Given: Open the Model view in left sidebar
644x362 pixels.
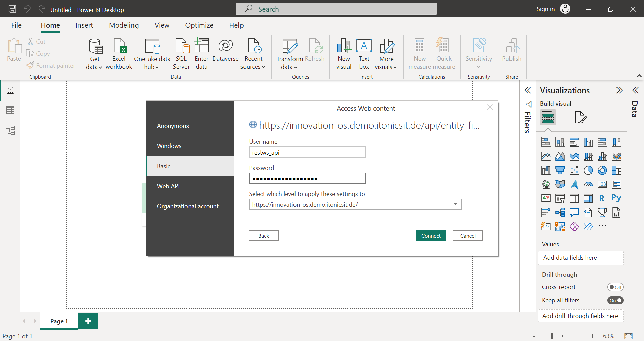Looking at the screenshot, I should click(x=10, y=130).
